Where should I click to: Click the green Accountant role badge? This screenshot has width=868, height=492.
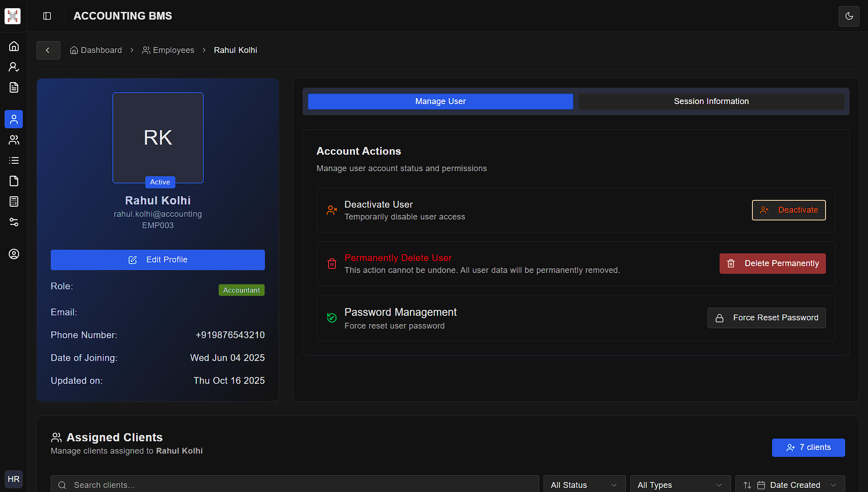(241, 290)
